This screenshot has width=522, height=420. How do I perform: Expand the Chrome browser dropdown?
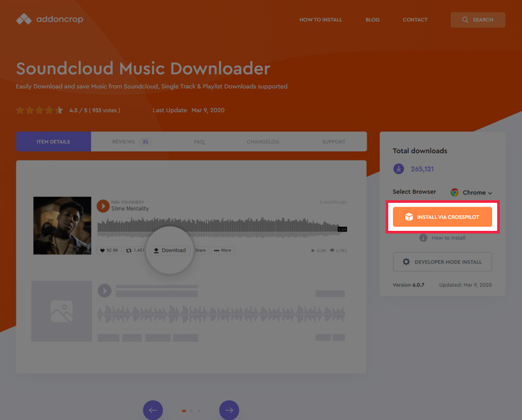(x=471, y=192)
